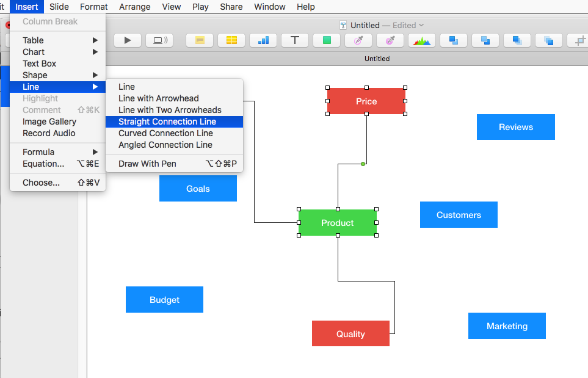Choose Record Audio from the Insert menu
This screenshot has width=588, height=378.
(57, 133)
